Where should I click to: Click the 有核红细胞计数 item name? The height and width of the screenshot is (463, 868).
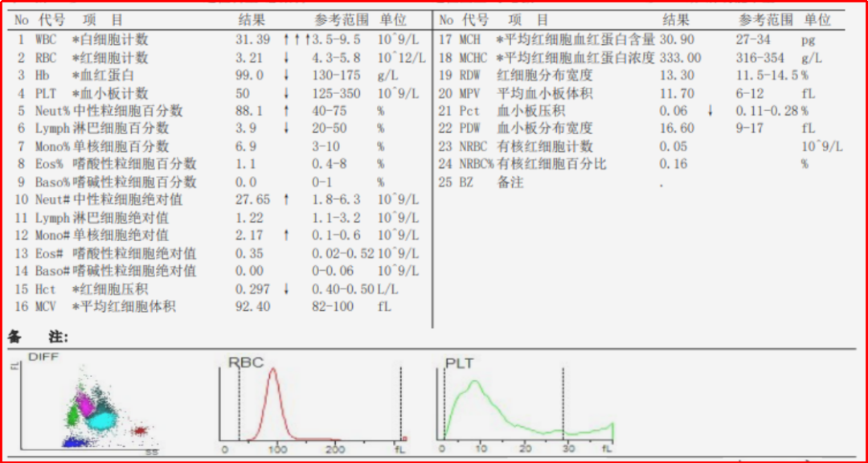click(x=545, y=147)
